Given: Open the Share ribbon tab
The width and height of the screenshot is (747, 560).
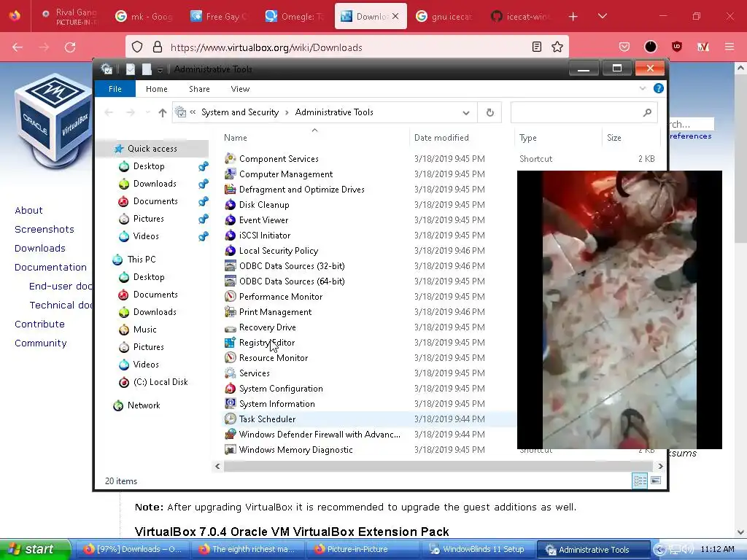Looking at the screenshot, I should [x=199, y=89].
